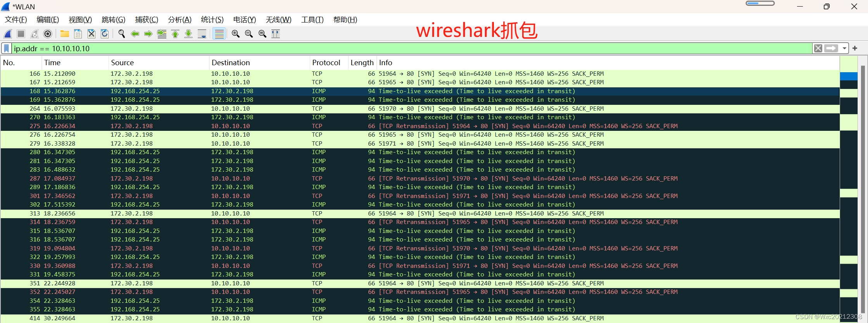Screen dimensions: 868x323
Task: Sort by the Protocol column header
Action: 329,63
